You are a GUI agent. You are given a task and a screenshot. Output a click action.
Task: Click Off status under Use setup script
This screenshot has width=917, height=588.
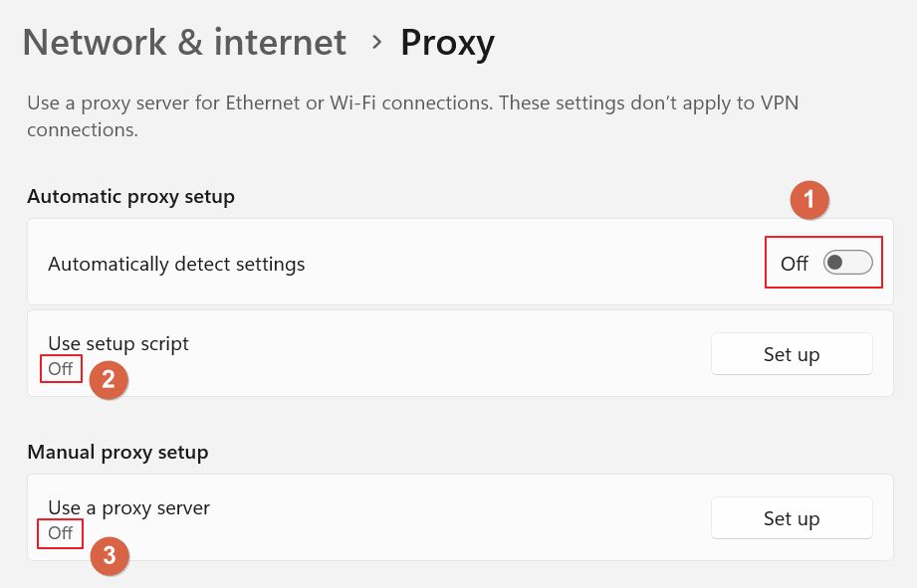click(60, 369)
